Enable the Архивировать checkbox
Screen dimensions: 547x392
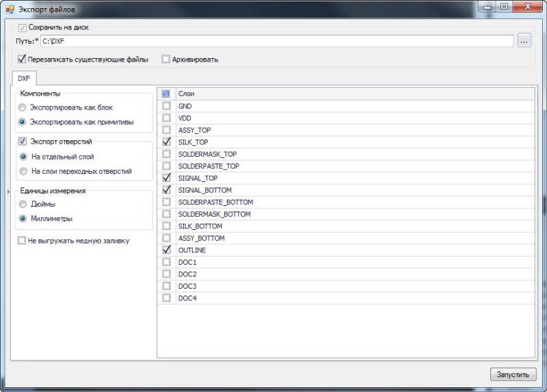click(x=166, y=60)
